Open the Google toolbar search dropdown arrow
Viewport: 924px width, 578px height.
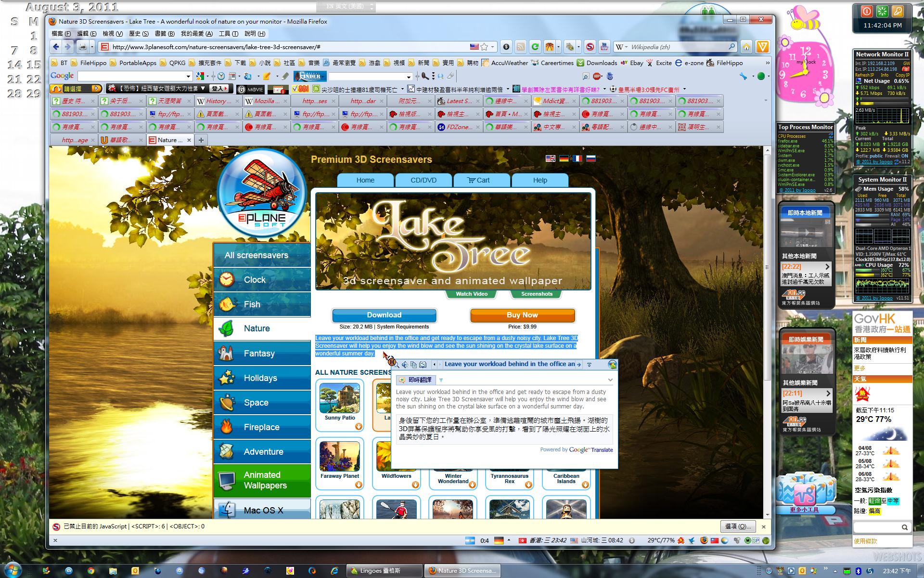pyautogui.click(x=188, y=76)
